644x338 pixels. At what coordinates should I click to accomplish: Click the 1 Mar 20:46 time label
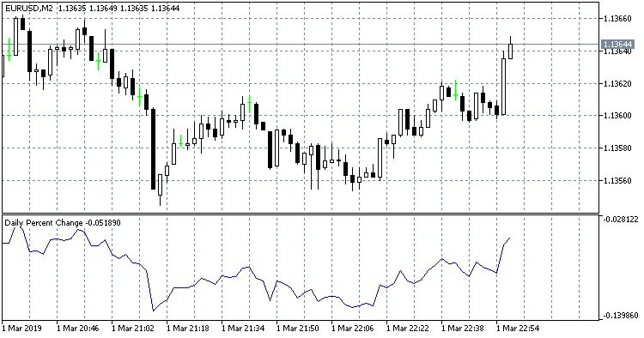[77, 329]
